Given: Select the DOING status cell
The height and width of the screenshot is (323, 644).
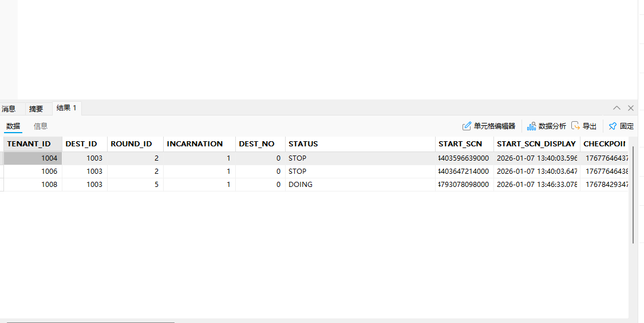Looking at the screenshot, I should pos(301,185).
